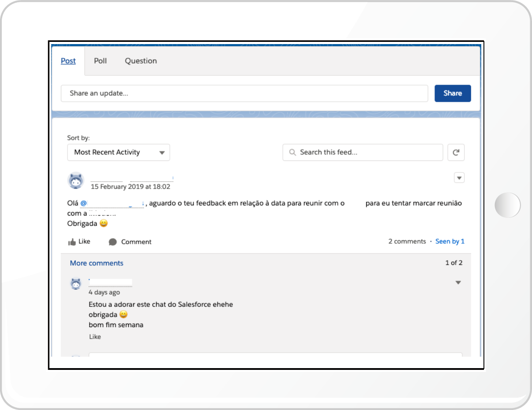This screenshot has width=532, height=410.
Task: Switch to the Question tab
Action: 141,61
